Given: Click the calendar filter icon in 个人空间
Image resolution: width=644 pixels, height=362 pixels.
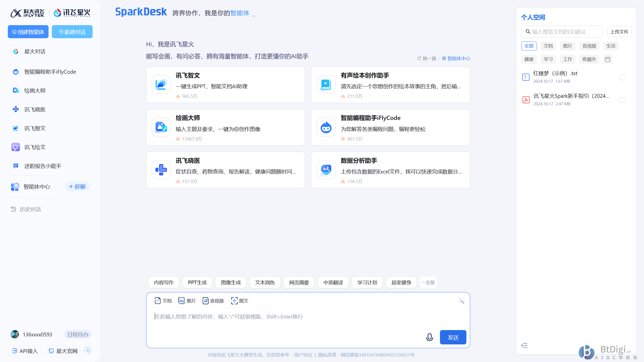Looking at the screenshot, I should (608, 59).
